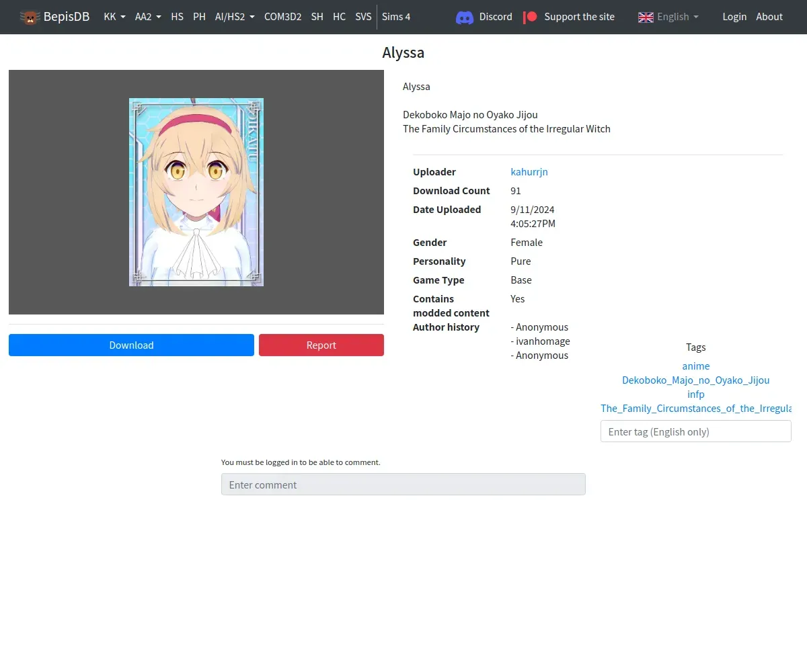Expand the AI/HS2 dropdown

coord(235,17)
